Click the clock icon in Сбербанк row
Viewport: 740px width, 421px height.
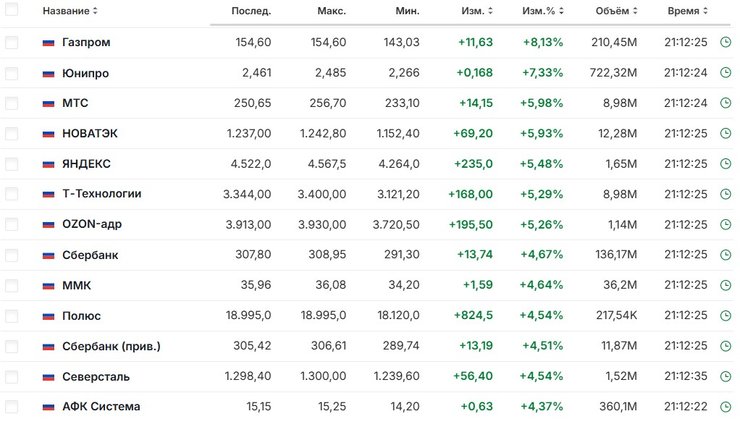pos(725,255)
